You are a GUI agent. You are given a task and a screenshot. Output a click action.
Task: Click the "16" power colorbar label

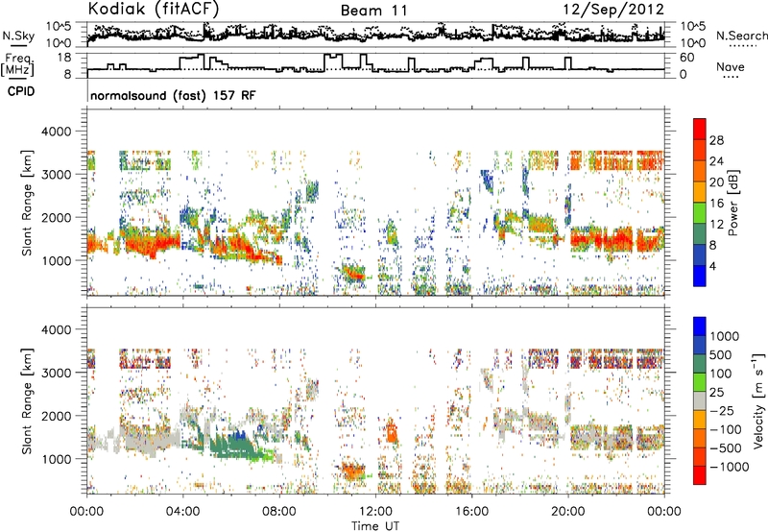[x=716, y=204]
